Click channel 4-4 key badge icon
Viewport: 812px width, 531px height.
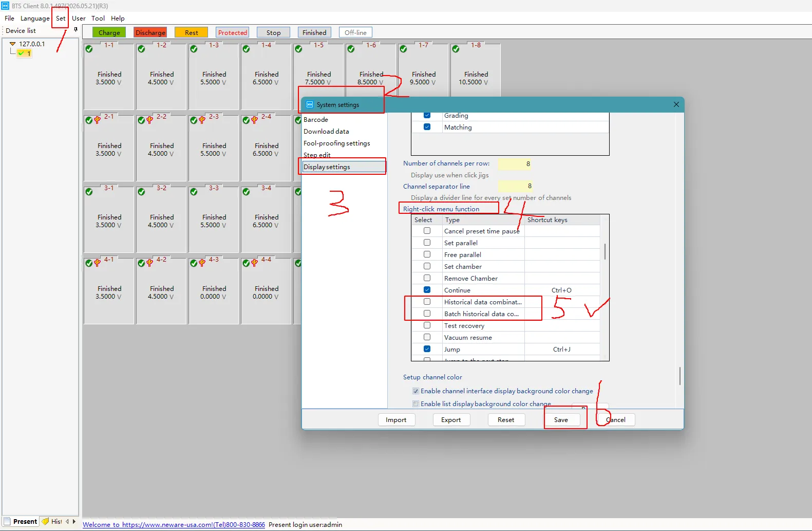click(254, 263)
